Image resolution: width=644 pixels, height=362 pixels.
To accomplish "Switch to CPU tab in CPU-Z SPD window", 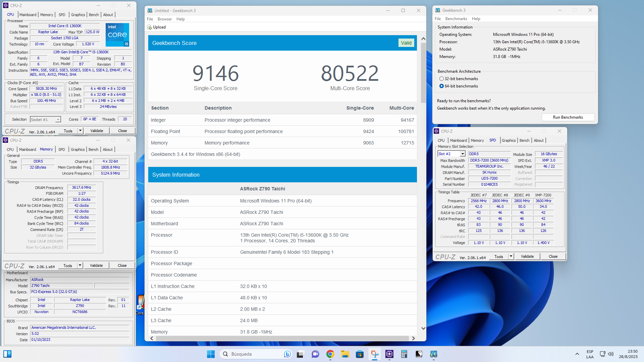I will pyautogui.click(x=441, y=140).
